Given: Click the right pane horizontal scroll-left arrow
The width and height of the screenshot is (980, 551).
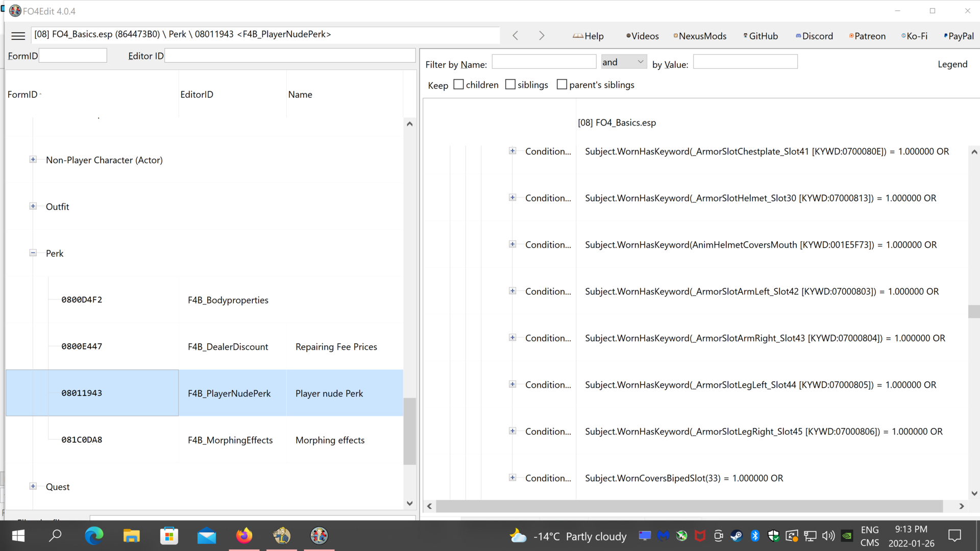Looking at the screenshot, I should [430, 506].
